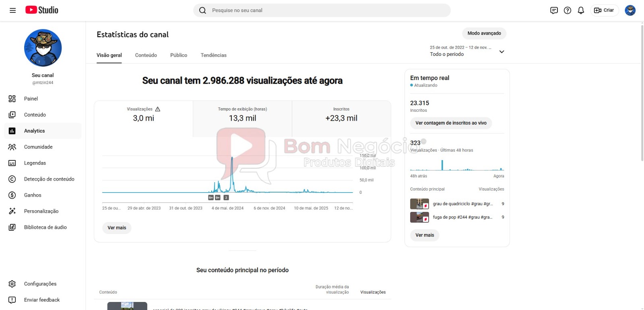Open the send feedback message icon in header
The image size is (644, 310).
(554, 10)
